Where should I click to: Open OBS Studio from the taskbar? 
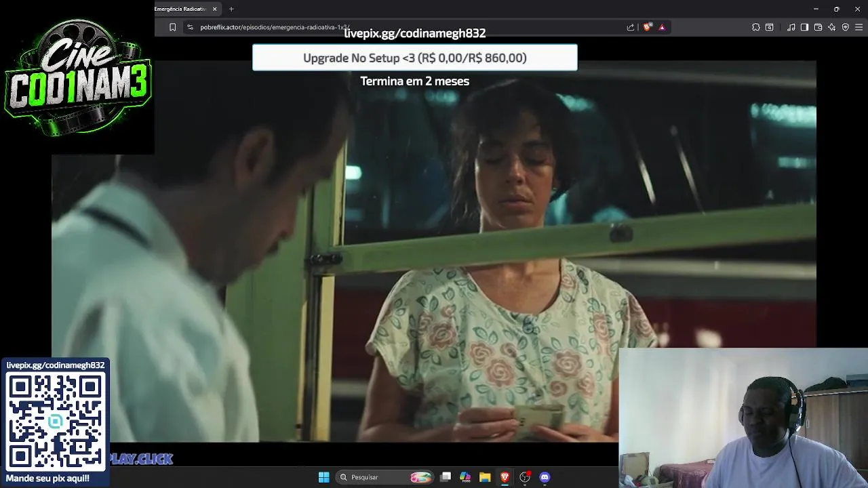524,477
